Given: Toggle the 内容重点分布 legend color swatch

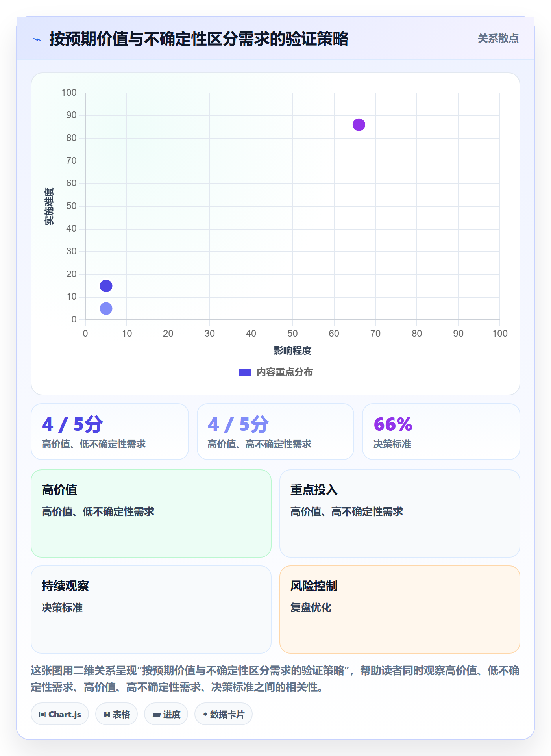Looking at the screenshot, I should [x=244, y=372].
